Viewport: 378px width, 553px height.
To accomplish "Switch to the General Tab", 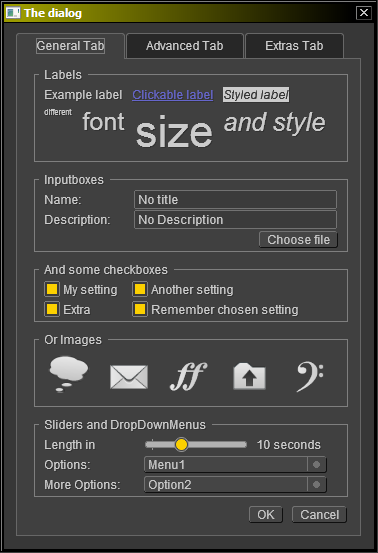I will pos(71,46).
